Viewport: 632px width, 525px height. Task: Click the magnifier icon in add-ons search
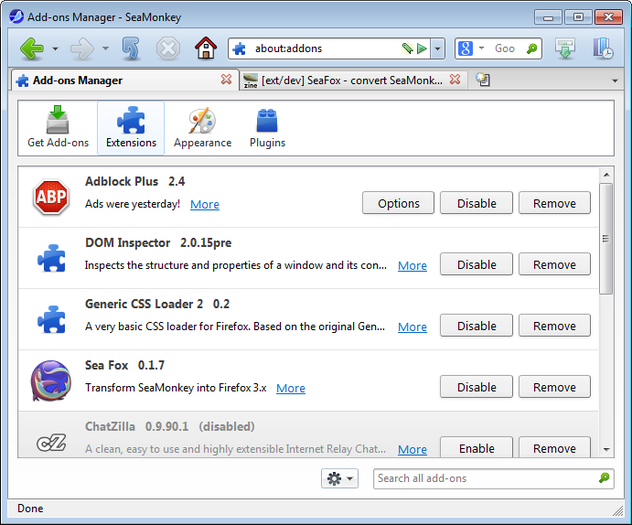(604, 478)
